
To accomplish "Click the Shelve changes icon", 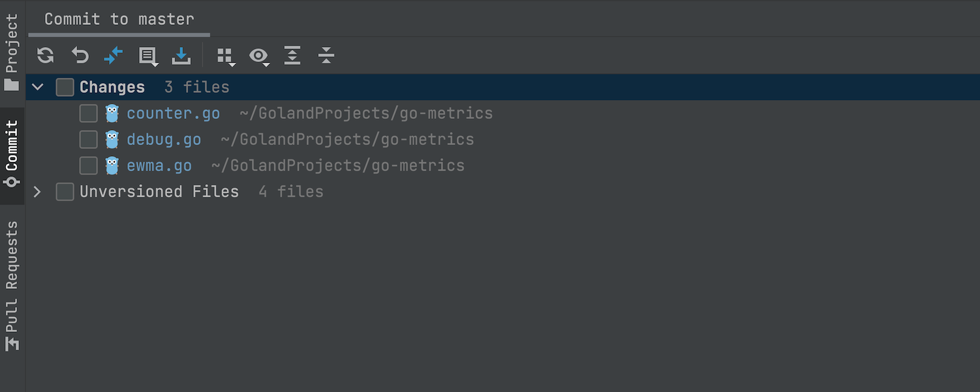I will point(181,56).
